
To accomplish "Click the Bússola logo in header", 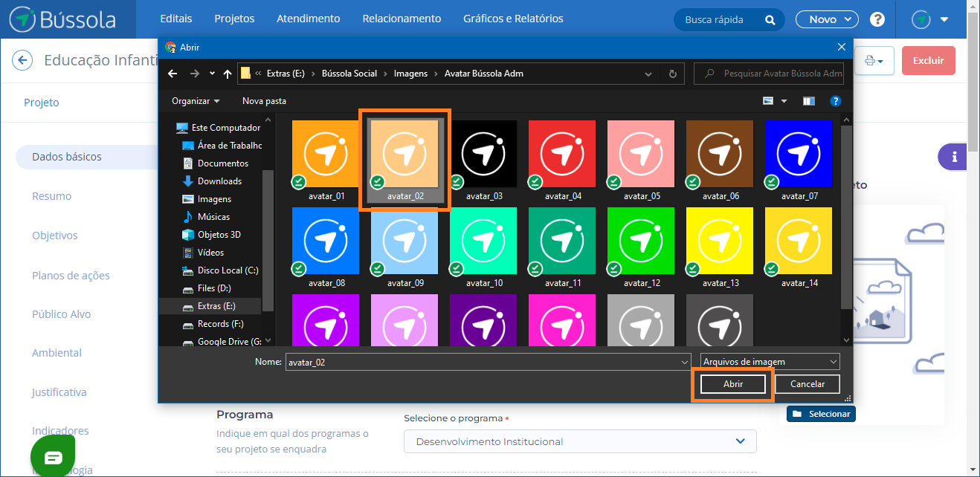I will coord(62,19).
